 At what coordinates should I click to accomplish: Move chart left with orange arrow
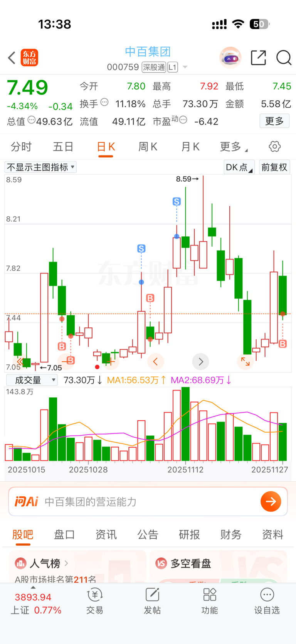pos(156,361)
